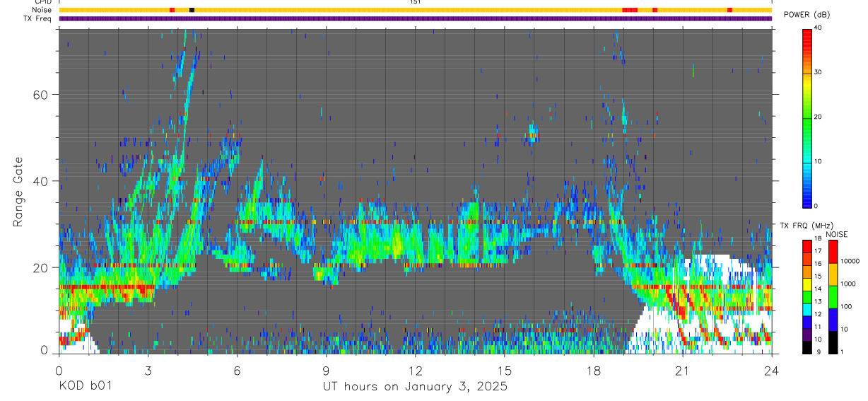Screen dimensions: 868x401
Task: Click the TX FRQ (MHz) color scale
Action: (807, 297)
